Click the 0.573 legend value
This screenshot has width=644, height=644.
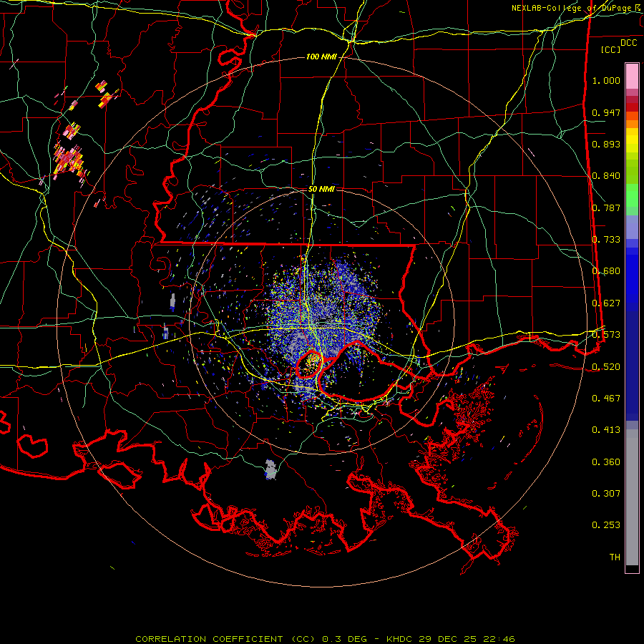606,335
